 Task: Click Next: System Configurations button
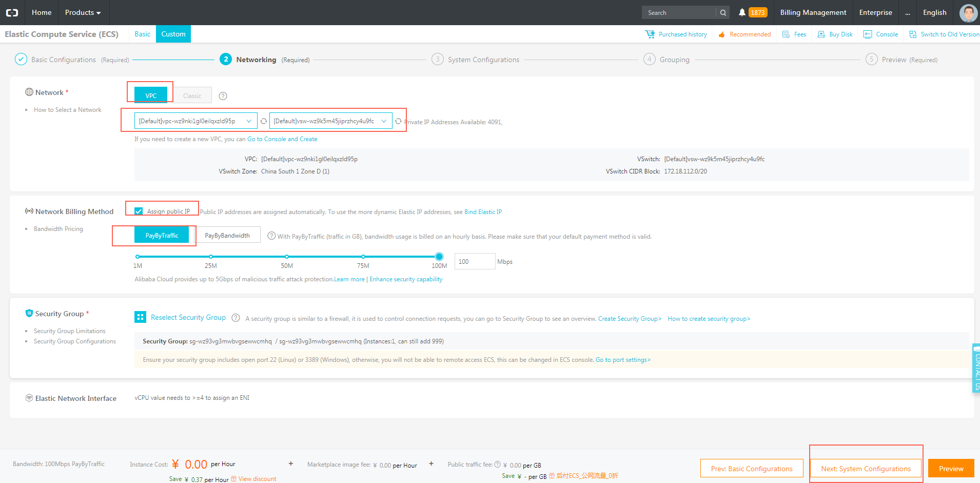(x=866, y=468)
